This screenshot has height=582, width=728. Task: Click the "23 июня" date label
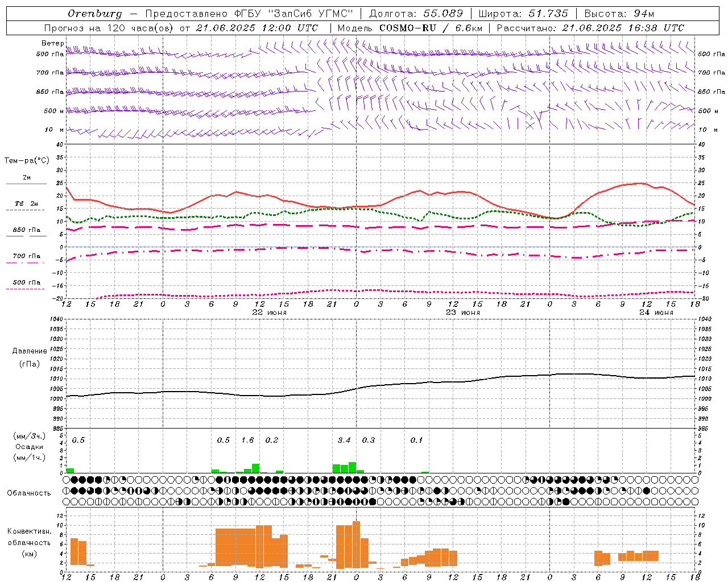click(x=463, y=313)
